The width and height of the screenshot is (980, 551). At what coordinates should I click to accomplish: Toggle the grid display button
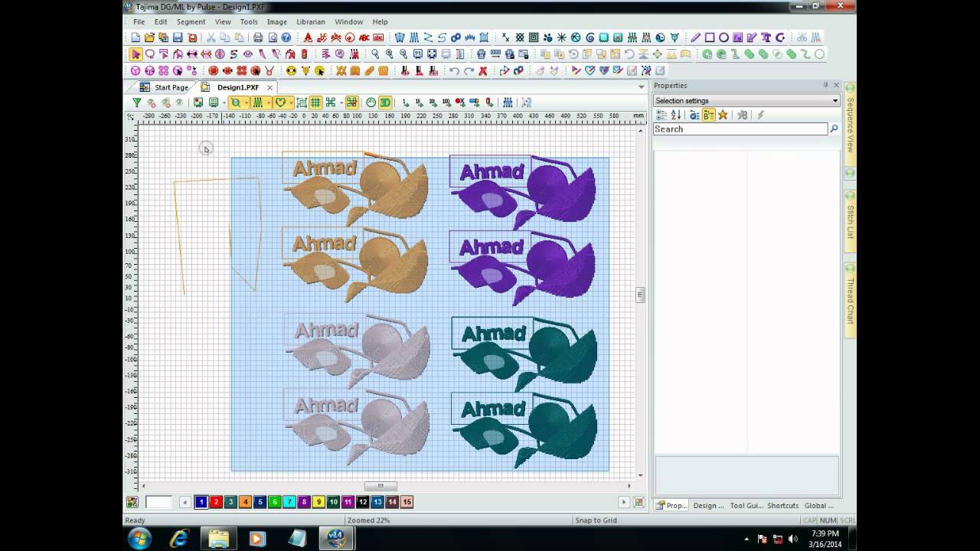[315, 103]
